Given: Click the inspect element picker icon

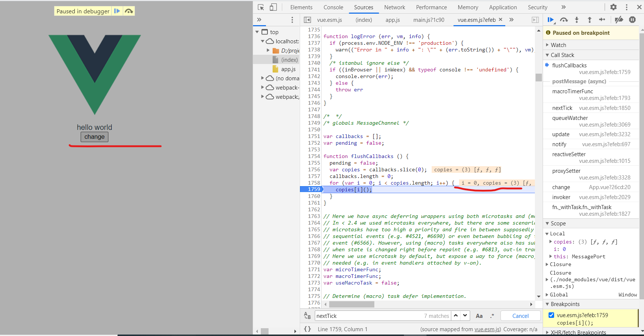Looking at the screenshot, I should click(x=261, y=7).
